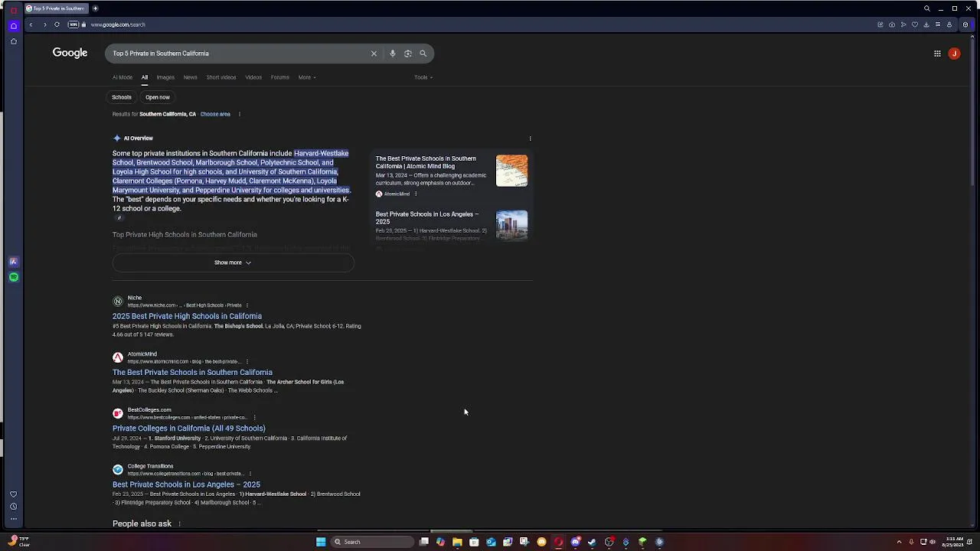Expand AI Overview with Show more
Image resolution: width=980 pixels, height=551 pixels.
tap(233, 262)
